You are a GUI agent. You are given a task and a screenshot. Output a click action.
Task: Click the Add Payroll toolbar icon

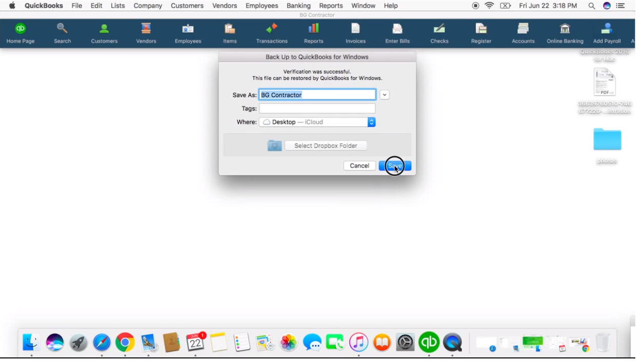click(x=607, y=33)
